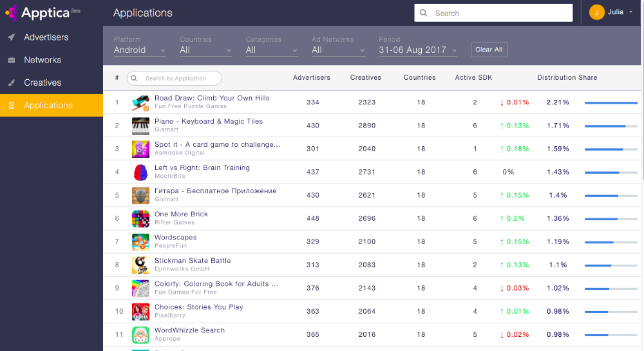Click the Applications phone icon
The image size is (644, 351).
pyautogui.click(x=12, y=106)
